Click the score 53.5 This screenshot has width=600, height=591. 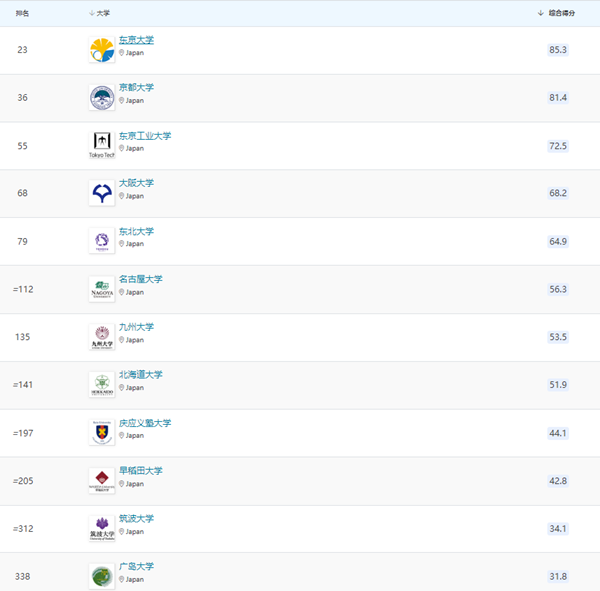click(x=558, y=337)
